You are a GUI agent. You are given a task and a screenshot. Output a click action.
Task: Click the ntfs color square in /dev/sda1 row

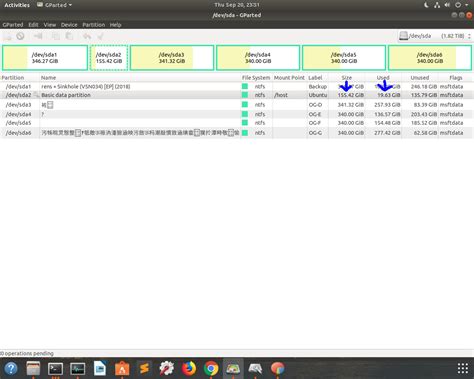point(245,86)
